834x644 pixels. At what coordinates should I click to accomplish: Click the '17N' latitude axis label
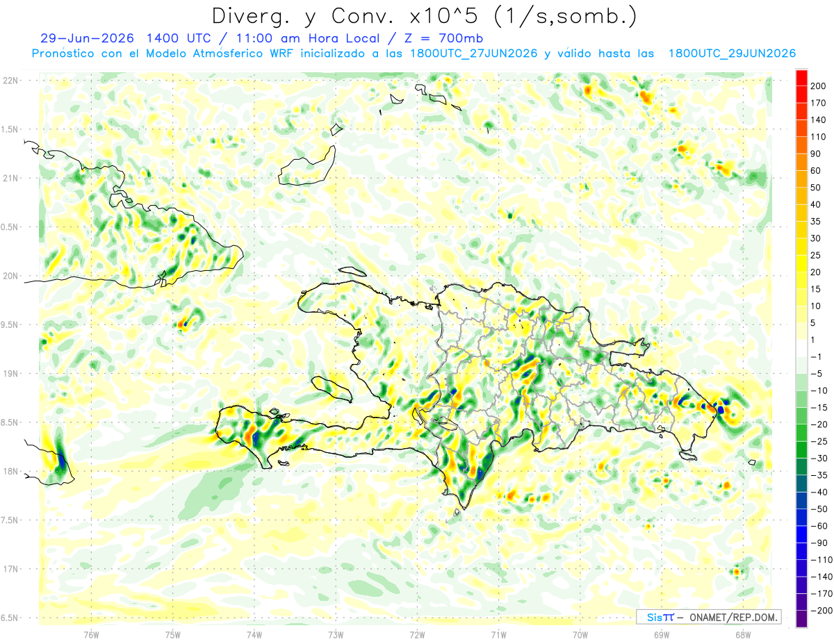coord(10,569)
